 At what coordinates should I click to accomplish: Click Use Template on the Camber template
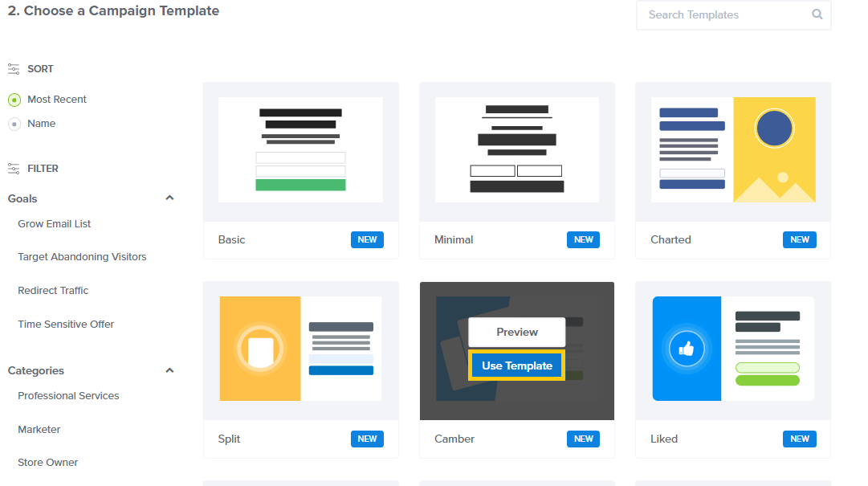(516, 365)
